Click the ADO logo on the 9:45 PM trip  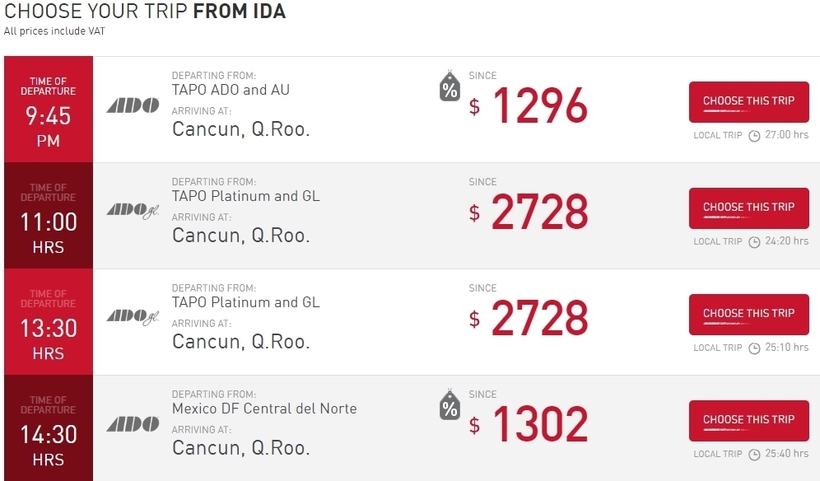coord(133,106)
